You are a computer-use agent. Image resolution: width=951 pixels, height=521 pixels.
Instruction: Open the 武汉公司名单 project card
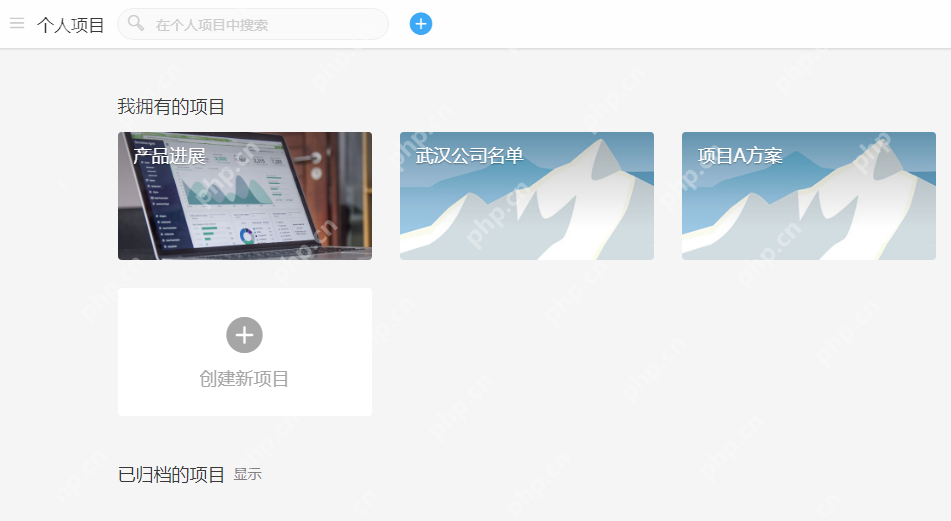pyautogui.click(x=527, y=196)
